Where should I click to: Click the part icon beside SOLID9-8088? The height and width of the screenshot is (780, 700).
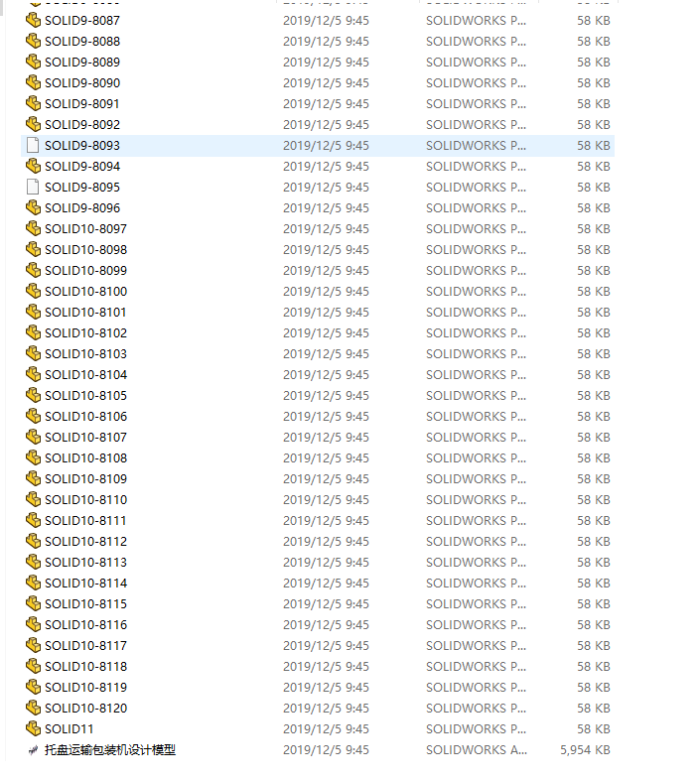pos(33,42)
